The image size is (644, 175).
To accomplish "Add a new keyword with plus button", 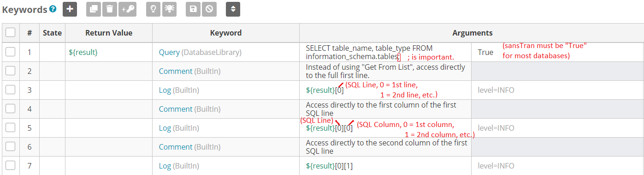I will coord(70,9).
